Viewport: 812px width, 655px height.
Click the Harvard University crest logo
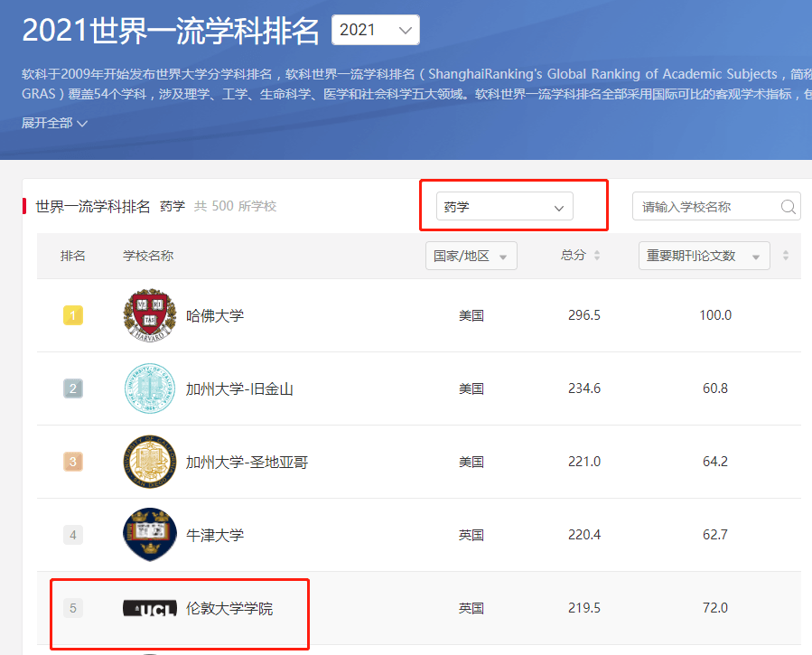click(x=150, y=314)
